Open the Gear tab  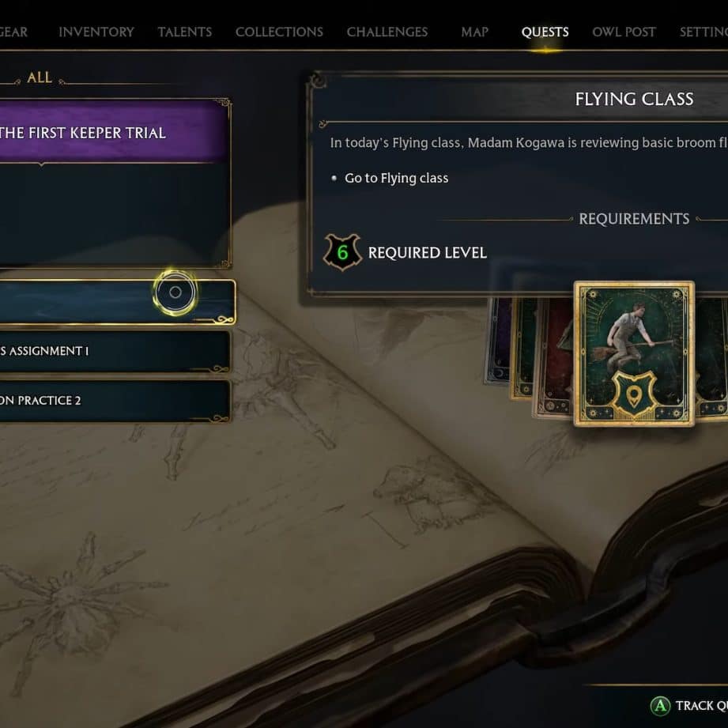pyautogui.click(x=13, y=32)
